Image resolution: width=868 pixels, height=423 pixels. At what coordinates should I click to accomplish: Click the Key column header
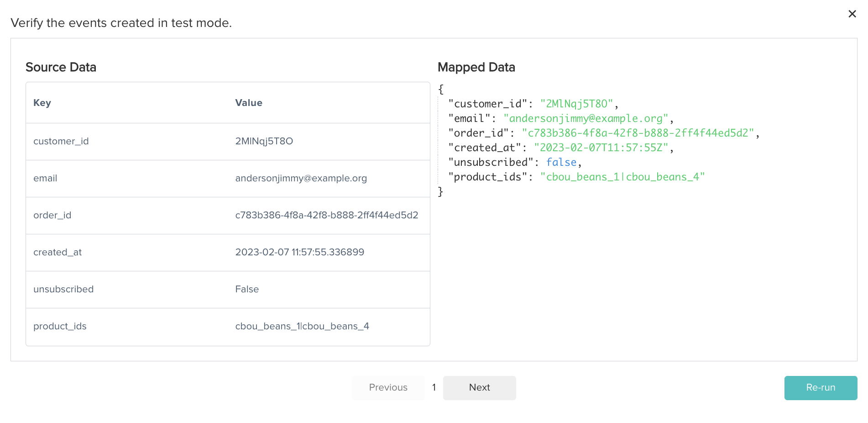click(42, 103)
